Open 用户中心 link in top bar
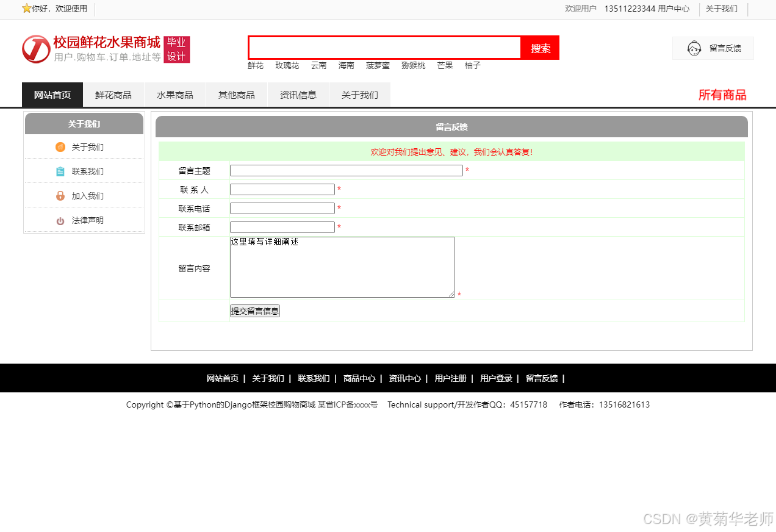The width and height of the screenshot is (776, 532). (674, 9)
